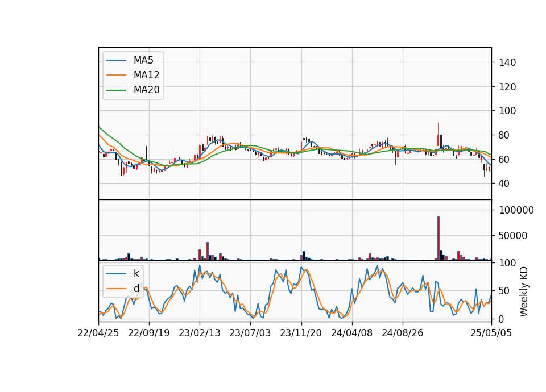Screen dimensions: 546x392
Task: Click the MA12 legend label
Action: coord(146,75)
